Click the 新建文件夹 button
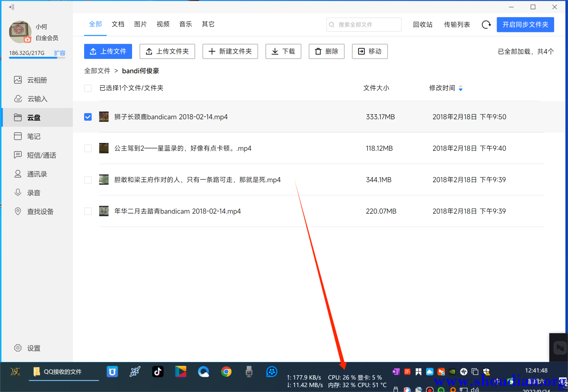Screen dimensions: 568x392 pos(230,51)
